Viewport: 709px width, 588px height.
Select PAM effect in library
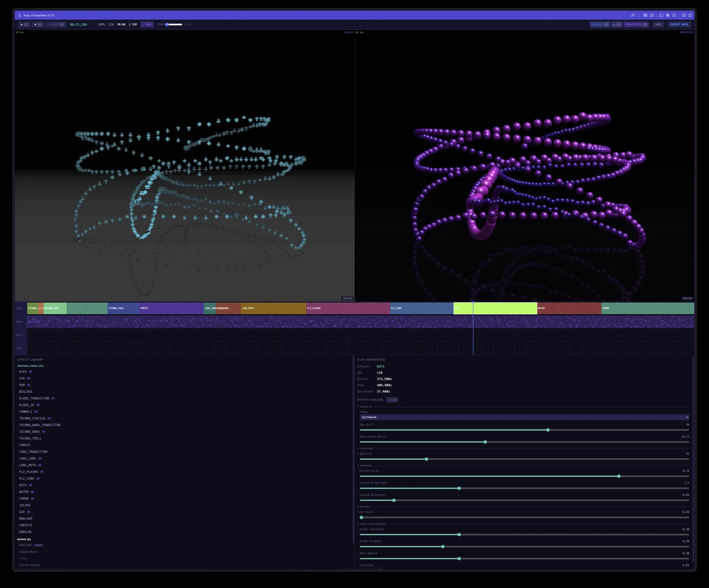[22, 385]
